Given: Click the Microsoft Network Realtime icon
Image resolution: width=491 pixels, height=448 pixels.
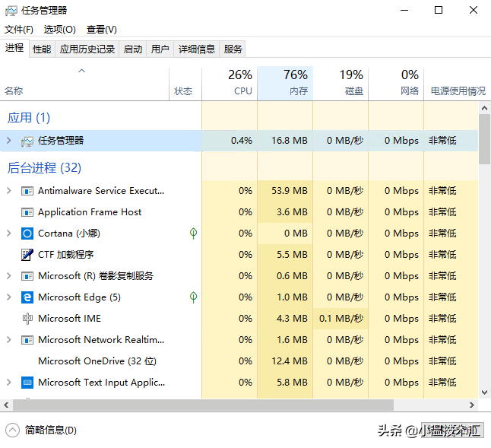Looking at the screenshot, I should click(27, 340).
